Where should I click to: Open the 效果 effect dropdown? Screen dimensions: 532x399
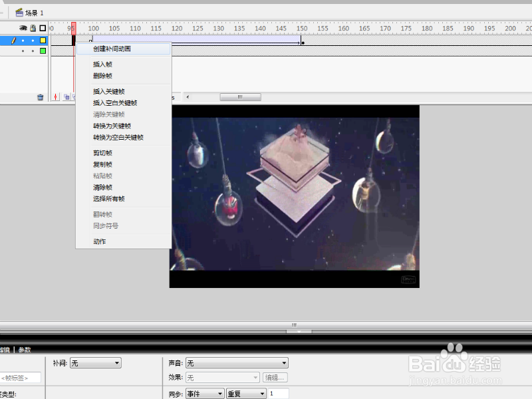coord(223,378)
